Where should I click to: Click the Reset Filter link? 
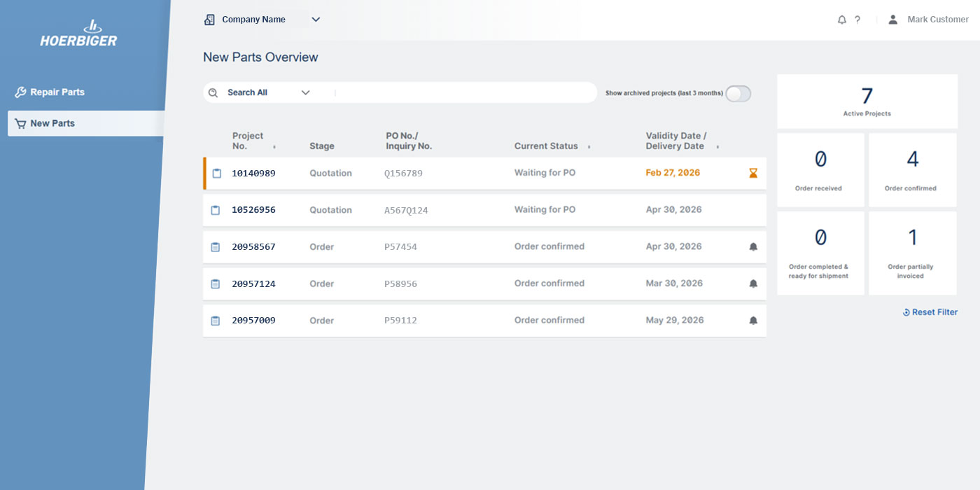[x=930, y=312]
